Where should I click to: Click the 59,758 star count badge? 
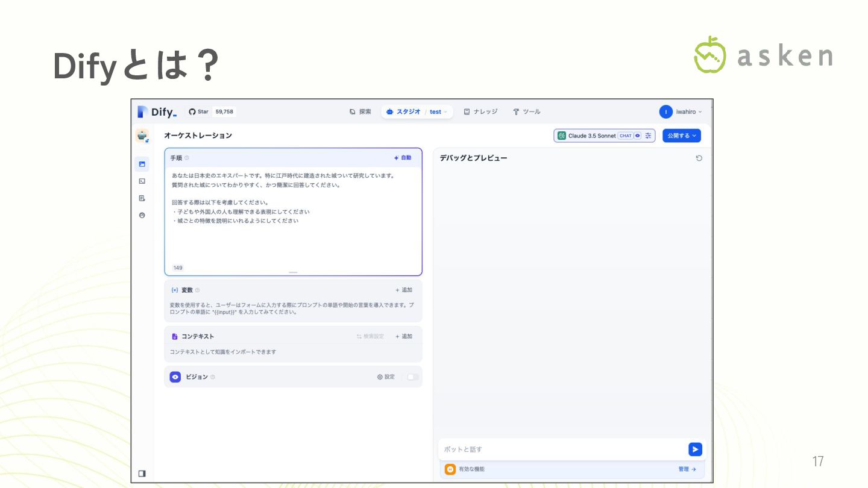[224, 111]
